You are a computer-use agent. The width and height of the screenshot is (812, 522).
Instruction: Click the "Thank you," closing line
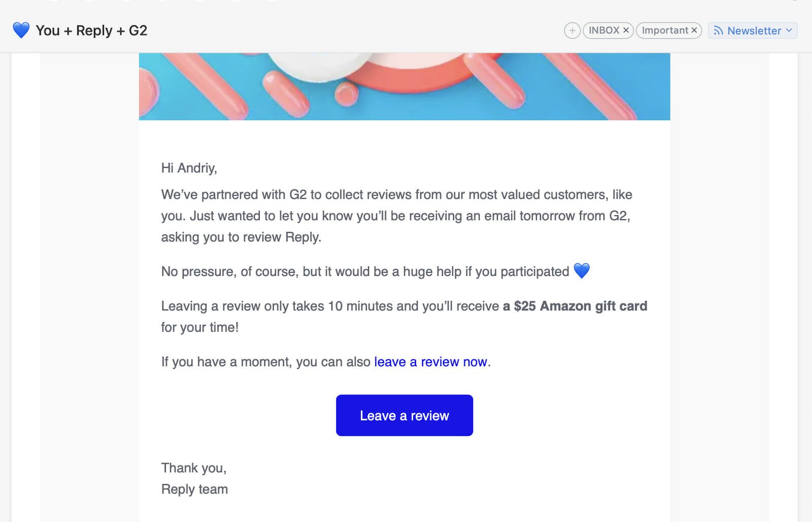point(193,468)
